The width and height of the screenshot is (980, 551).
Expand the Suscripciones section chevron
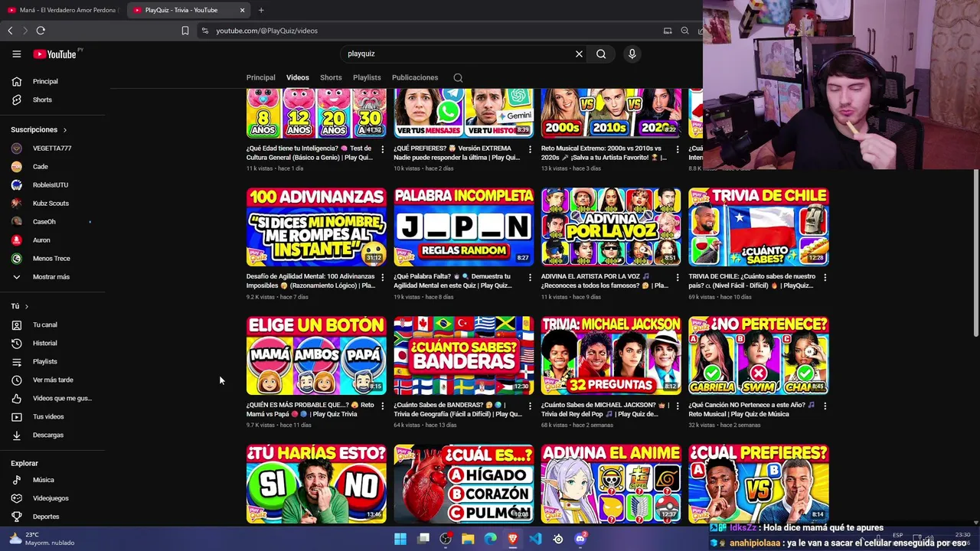65,130
